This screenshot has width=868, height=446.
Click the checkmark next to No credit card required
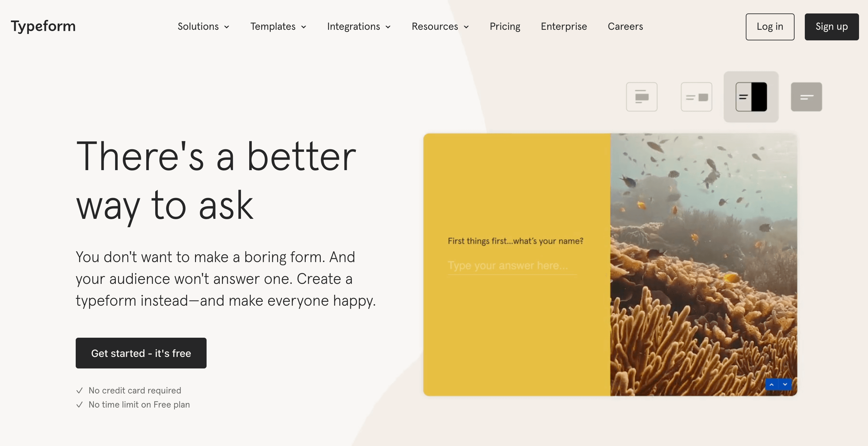[79, 390]
